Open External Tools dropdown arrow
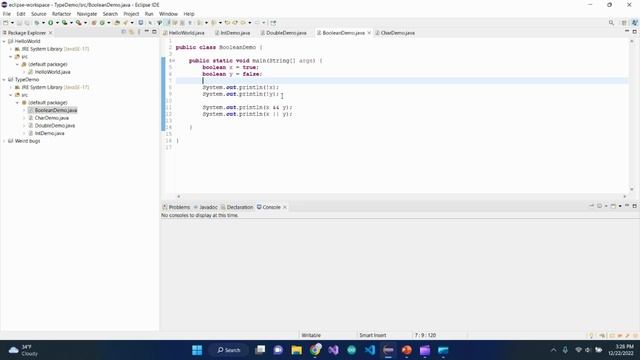Viewport: 640px width, 360px height. point(85,23)
